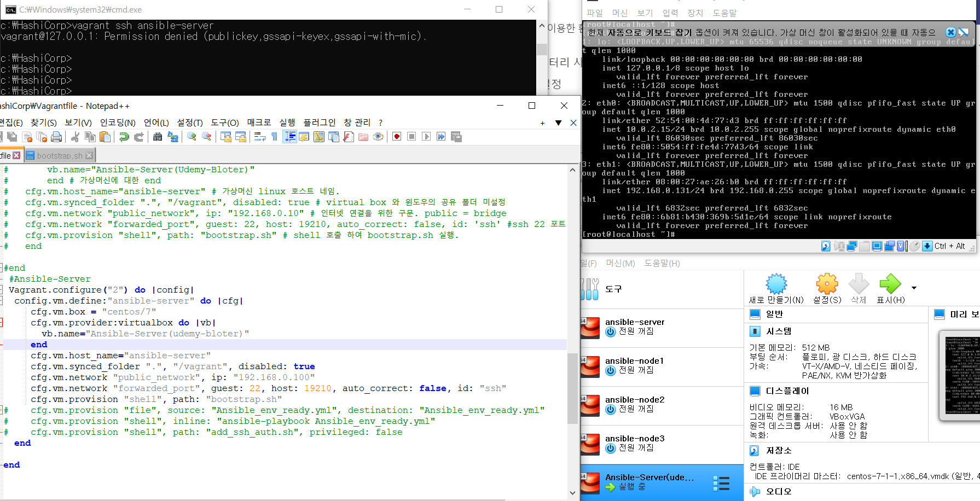Open the list menu icon on Ansible-Server(ude... VM
The width and height of the screenshot is (980, 501).
721,483
